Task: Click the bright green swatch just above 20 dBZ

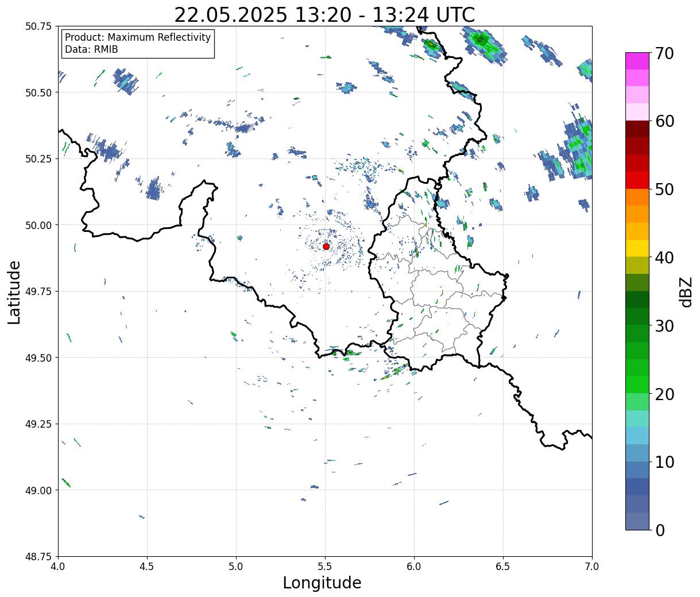Action: (x=637, y=385)
